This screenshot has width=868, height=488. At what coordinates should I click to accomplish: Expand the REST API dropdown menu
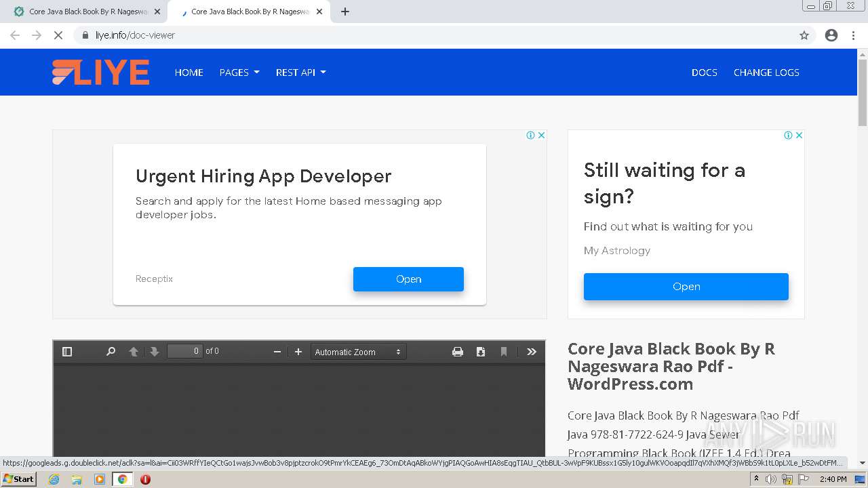(x=301, y=73)
